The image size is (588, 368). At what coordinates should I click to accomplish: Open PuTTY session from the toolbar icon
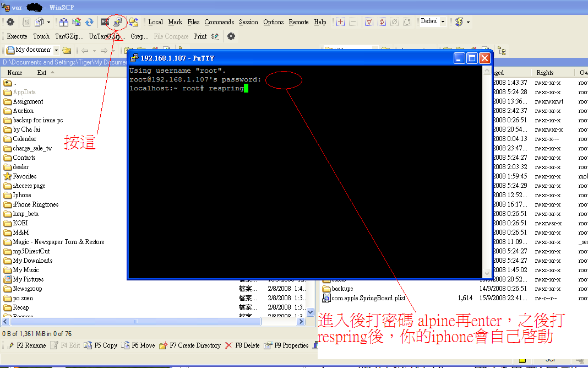[118, 22]
